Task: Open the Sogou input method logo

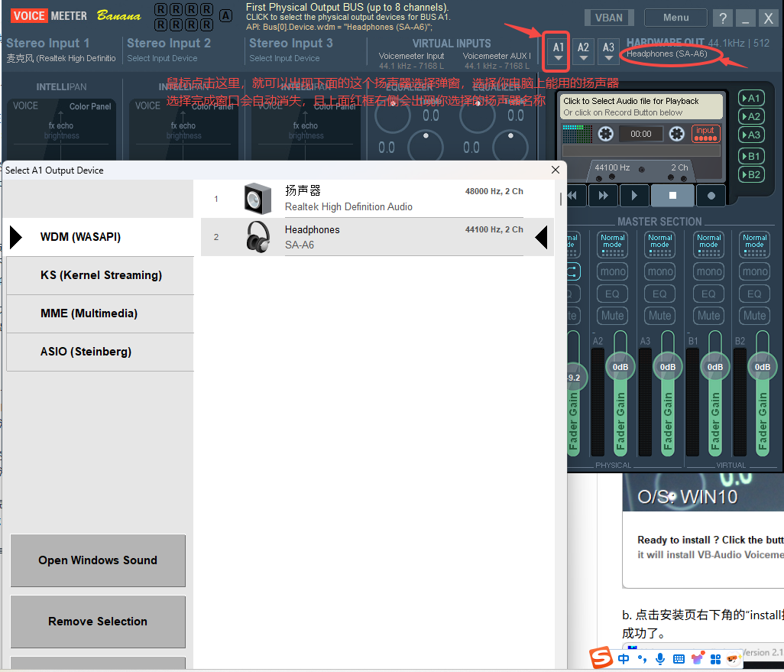Action: [x=601, y=657]
